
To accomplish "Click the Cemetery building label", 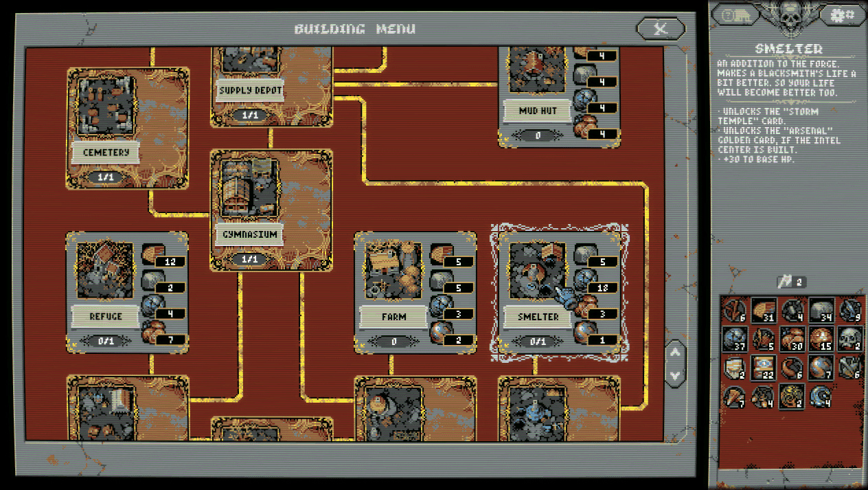I will point(106,153).
